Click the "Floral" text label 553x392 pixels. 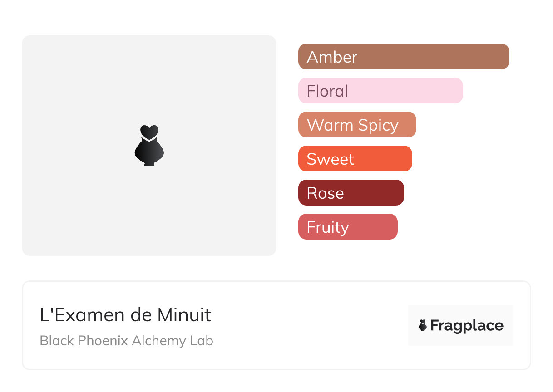pyautogui.click(x=327, y=91)
